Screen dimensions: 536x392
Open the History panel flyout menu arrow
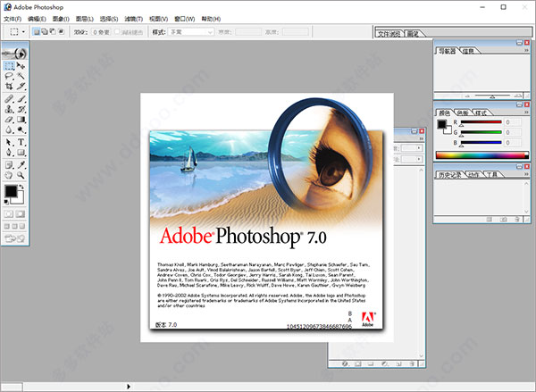[x=526, y=174]
